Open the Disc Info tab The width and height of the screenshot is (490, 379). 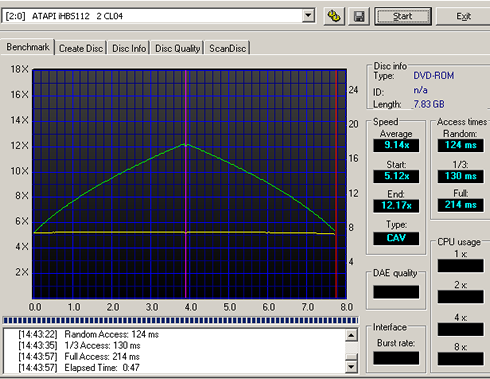(129, 48)
